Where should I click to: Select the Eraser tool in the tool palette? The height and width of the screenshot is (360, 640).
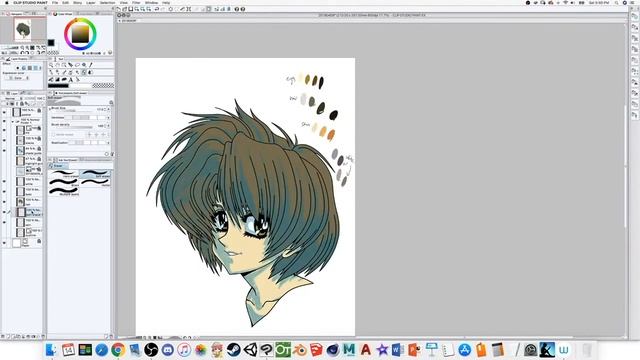click(x=84, y=72)
